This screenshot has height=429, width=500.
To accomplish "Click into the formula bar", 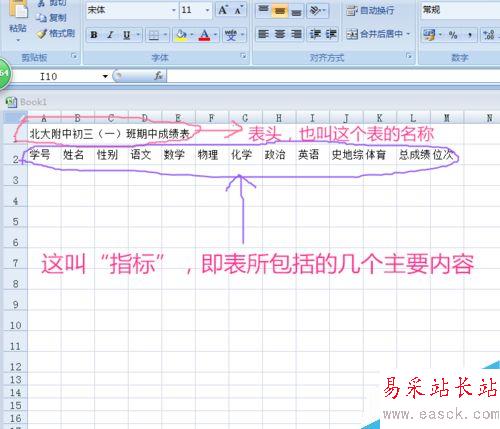I will click(x=333, y=76).
